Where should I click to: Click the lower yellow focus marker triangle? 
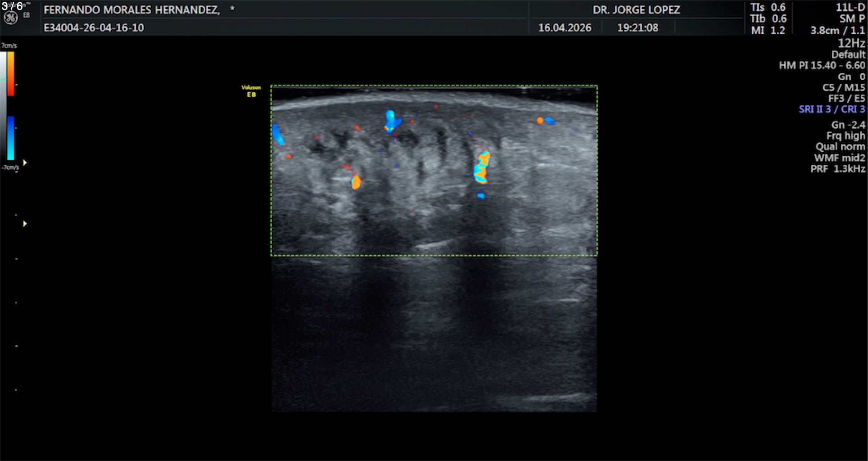coord(25,224)
